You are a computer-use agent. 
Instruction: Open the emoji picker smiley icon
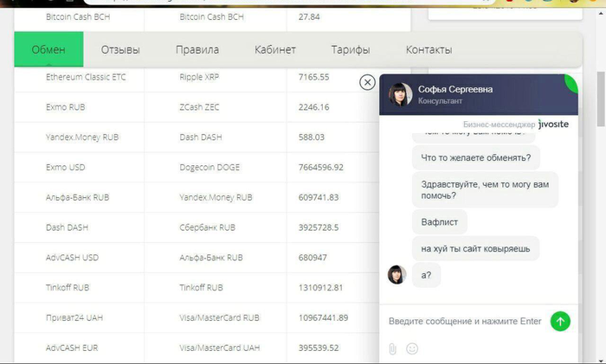pos(412,348)
